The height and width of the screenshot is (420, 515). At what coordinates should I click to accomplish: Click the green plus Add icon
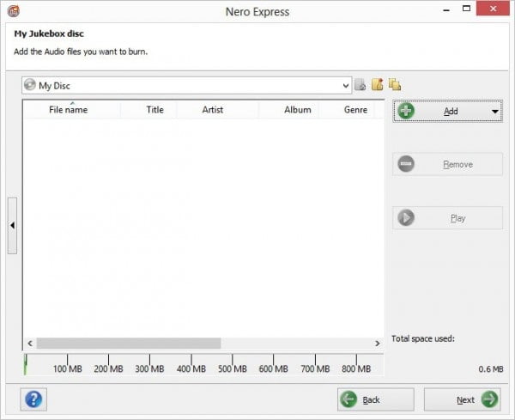pos(406,112)
